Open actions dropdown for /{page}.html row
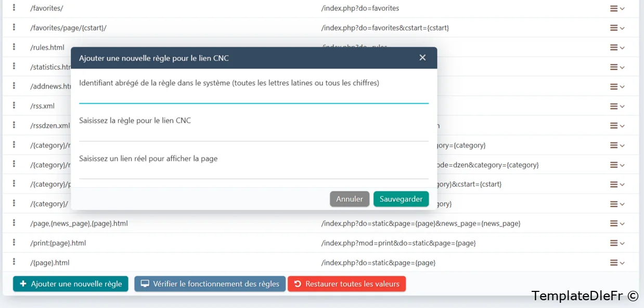This screenshot has height=308, width=644. 617,263
